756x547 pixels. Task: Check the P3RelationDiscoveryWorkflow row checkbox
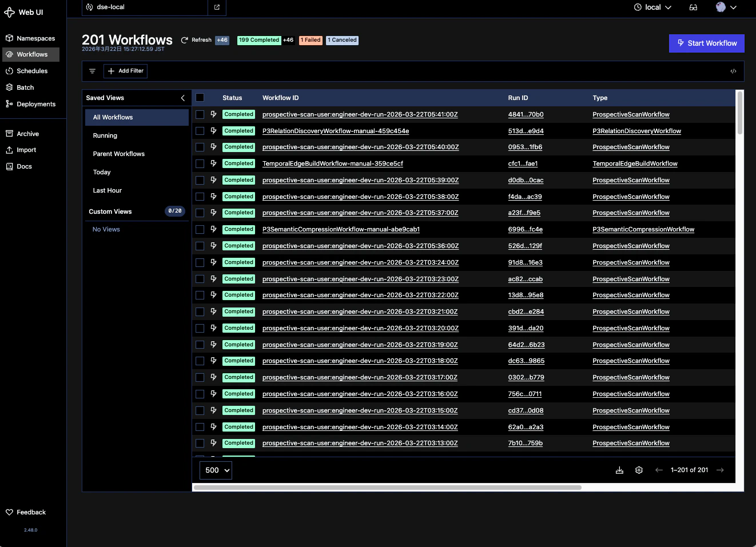(x=200, y=131)
